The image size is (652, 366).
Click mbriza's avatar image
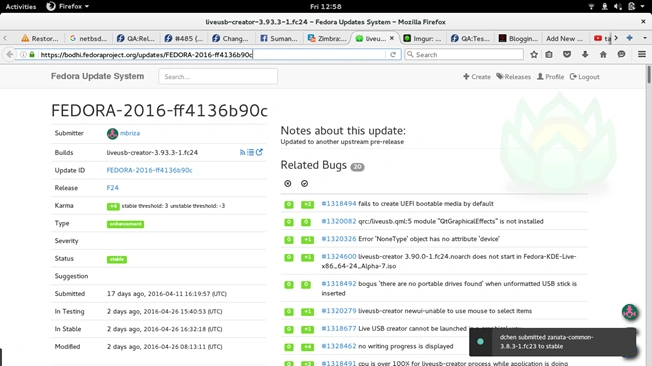click(112, 134)
